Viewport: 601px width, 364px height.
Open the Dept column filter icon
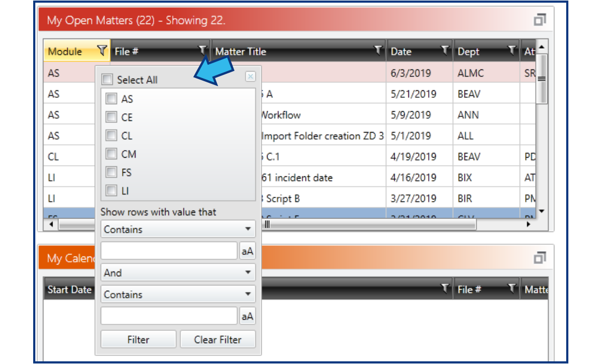point(511,50)
